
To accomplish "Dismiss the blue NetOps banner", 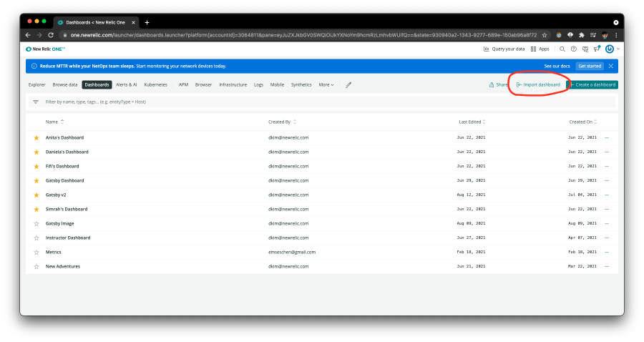I will [612, 66].
